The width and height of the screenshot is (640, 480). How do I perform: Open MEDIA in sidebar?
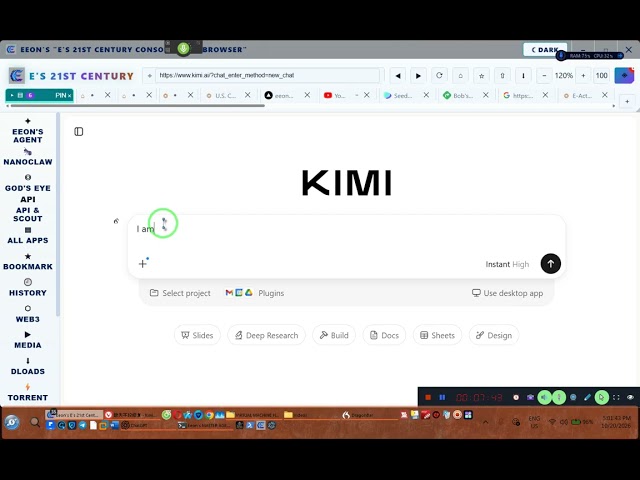click(x=28, y=340)
